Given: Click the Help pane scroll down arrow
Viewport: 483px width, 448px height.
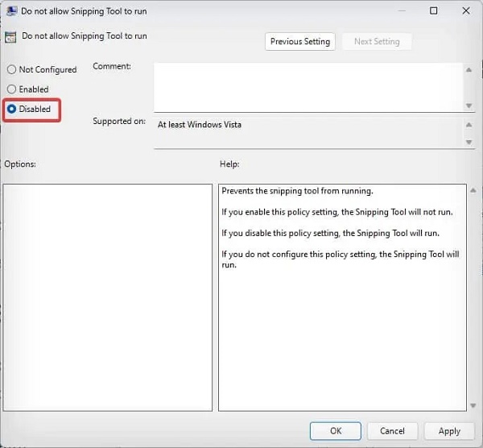Looking at the screenshot, I should coord(473,405).
